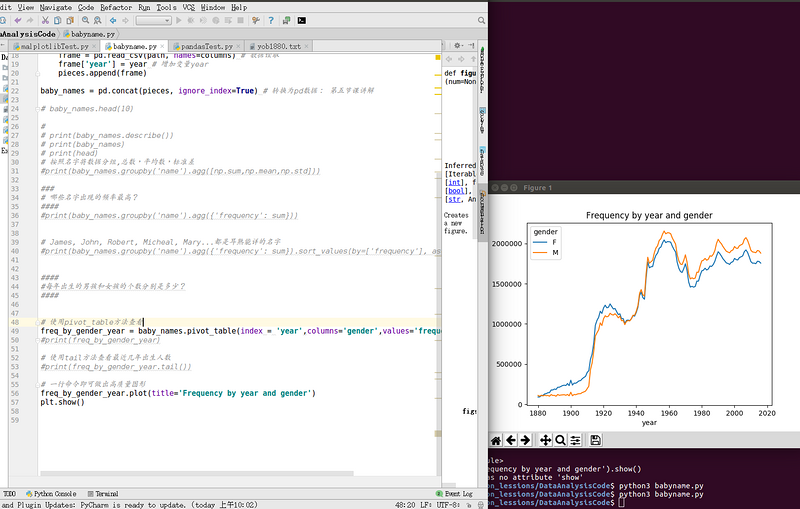Toggle fold marker at line 55
This screenshot has width=800, height=509.
pyautogui.click(x=37, y=384)
